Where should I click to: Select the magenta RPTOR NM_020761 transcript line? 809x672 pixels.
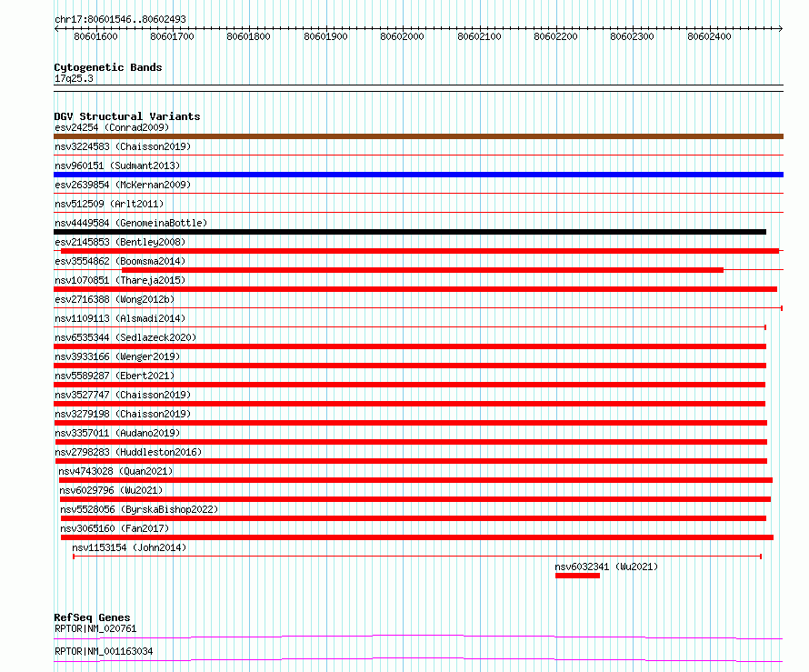[418, 637]
